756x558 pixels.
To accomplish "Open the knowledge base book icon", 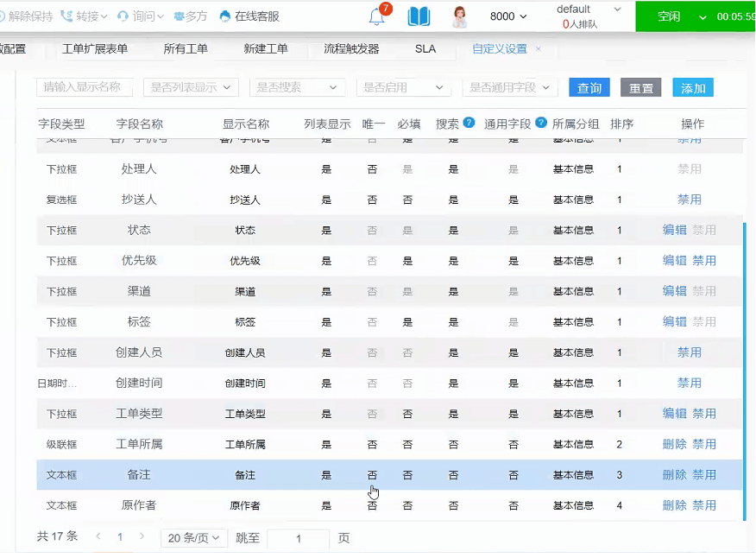I will [x=419, y=16].
